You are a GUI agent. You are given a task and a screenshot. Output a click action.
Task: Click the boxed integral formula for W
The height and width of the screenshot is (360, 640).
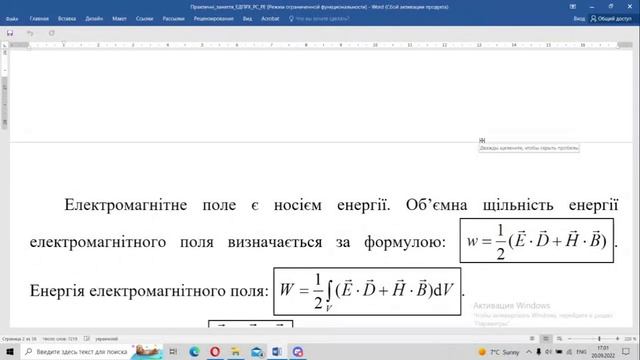(x=367, y=291)
